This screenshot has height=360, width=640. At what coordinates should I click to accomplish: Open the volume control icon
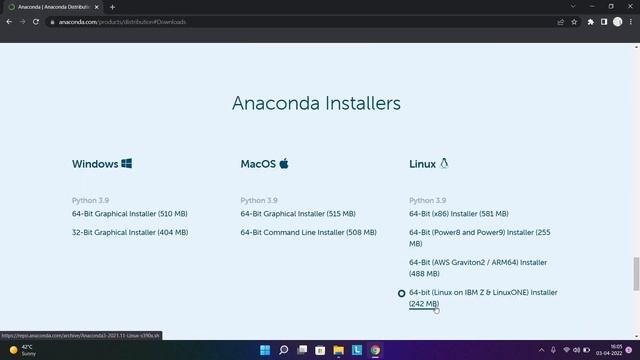click(576, 350)
